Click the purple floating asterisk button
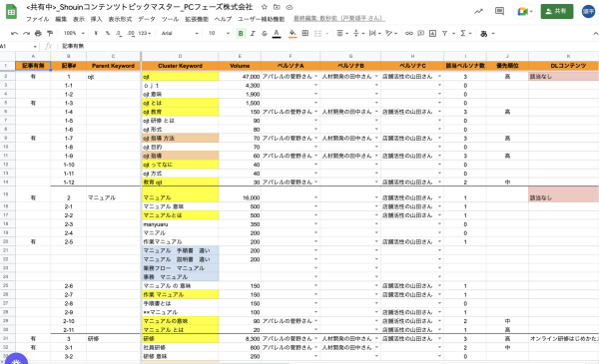The image size is (599, 364). 16,361
